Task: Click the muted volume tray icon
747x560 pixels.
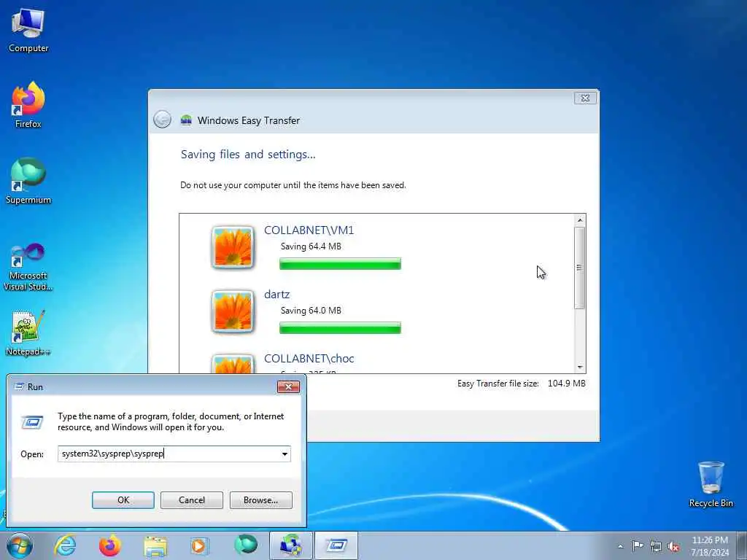Action: 673,546
